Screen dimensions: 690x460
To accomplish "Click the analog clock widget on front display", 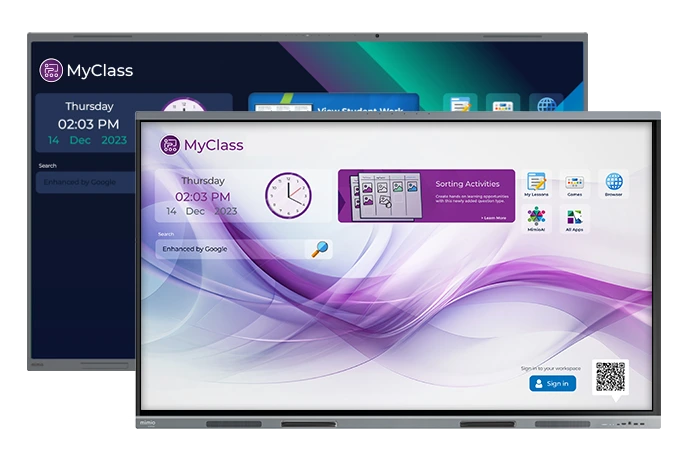I will 288,195.
